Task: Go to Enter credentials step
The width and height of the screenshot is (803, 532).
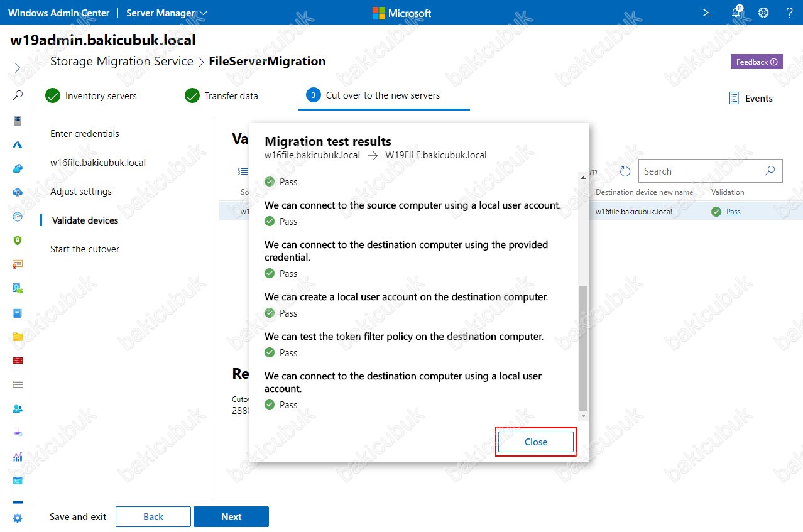Action: (x=85, y=134)
